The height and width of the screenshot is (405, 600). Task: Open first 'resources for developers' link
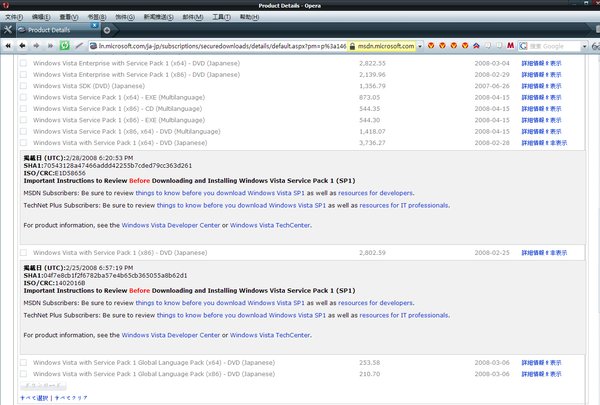pyautogui.click(x=375, y=193)
